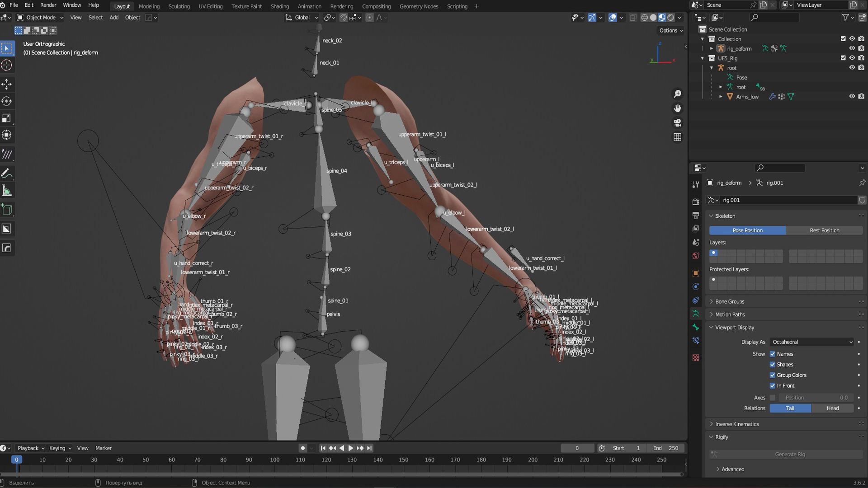The image size is (868, 488).
Task: Click the Rest Position button
Action: click(824, 230)
